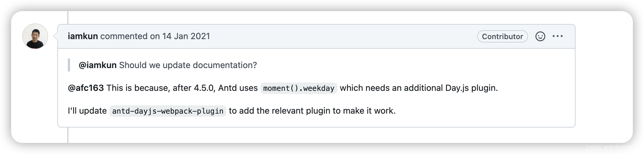Click the "I'll update" sentence start
644x154 pixels.
click(x=87, y=111)
